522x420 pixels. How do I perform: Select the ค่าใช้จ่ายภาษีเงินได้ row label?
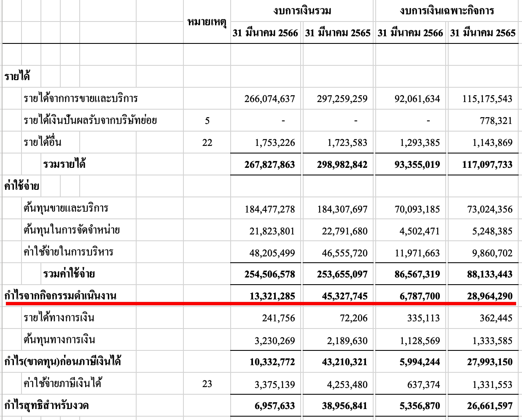[x=62, y=383]
